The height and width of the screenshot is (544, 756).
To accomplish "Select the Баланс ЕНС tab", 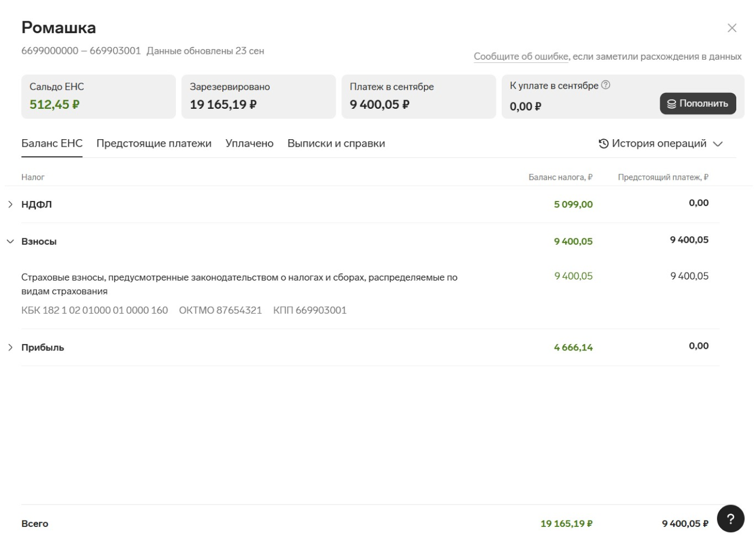I will [x=52, y=143].
